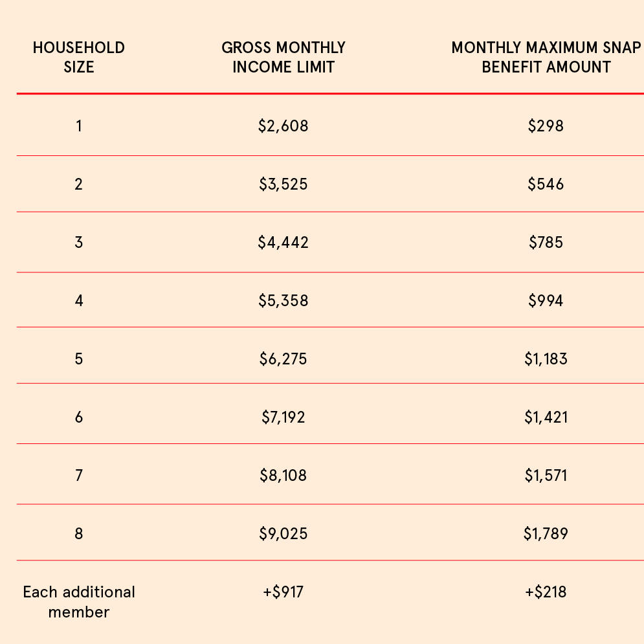Select the $3,525 income limit cell
The image size is (644, 644).
point(283,184)
